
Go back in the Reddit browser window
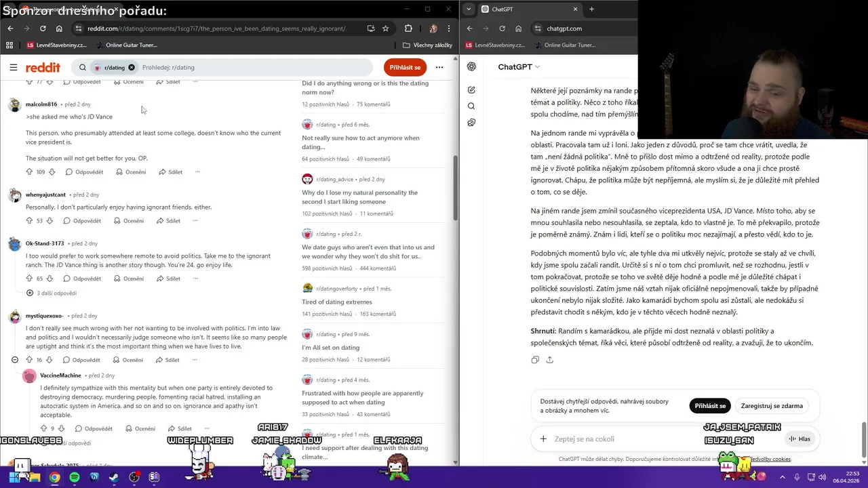coord(10,28)
